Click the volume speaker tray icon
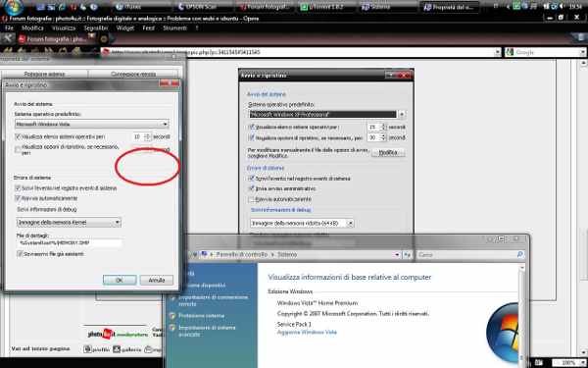The image size is (588, 368). (563, 7)
